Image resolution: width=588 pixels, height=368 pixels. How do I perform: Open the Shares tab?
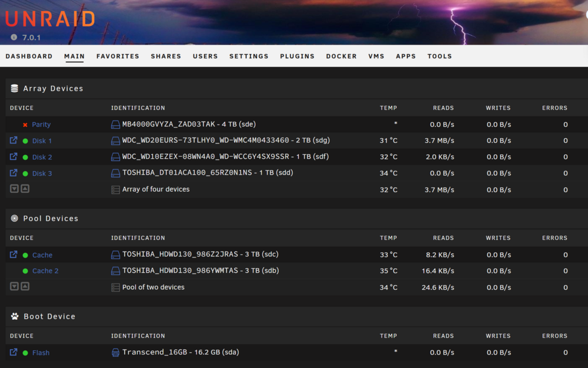[166, 56]
